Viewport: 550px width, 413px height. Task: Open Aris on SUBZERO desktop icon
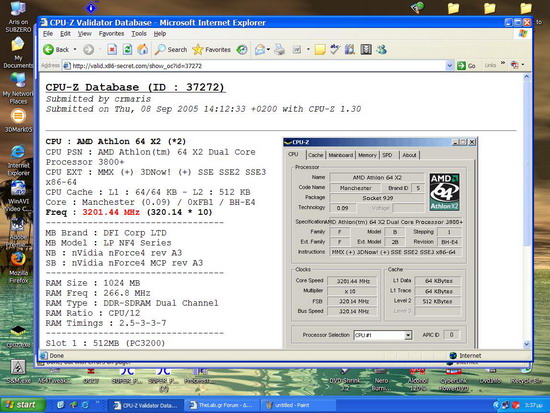18,16
